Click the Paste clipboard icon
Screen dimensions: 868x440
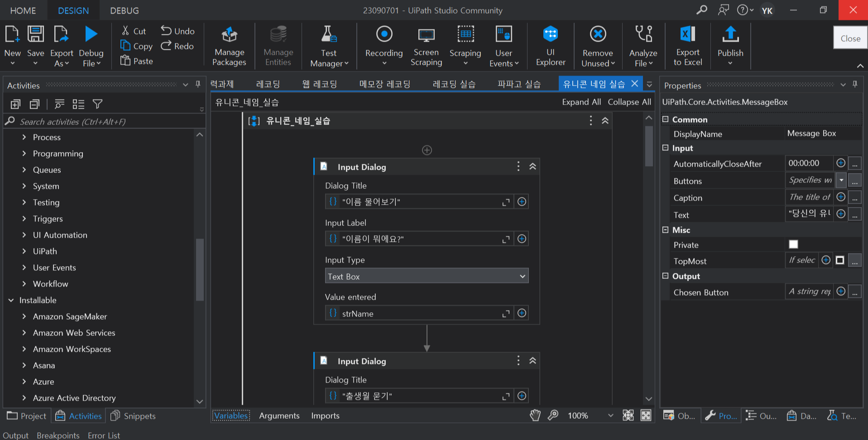tap(125, 60)
